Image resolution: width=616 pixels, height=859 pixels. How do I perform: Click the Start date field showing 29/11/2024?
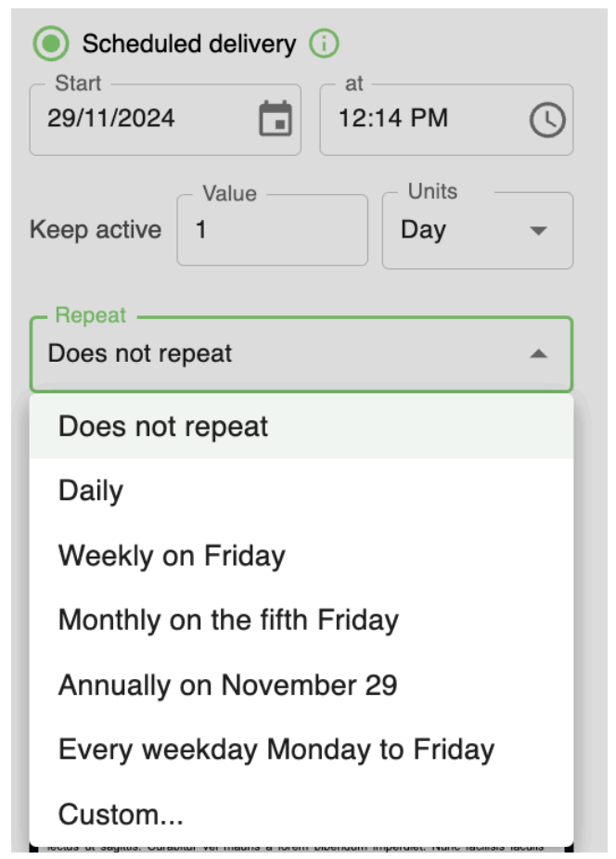point(139,119)
